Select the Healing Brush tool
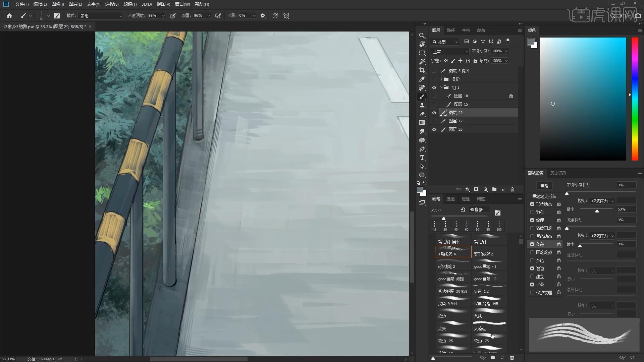Screen dimensions: 644x362 click(x=422, y=88)
